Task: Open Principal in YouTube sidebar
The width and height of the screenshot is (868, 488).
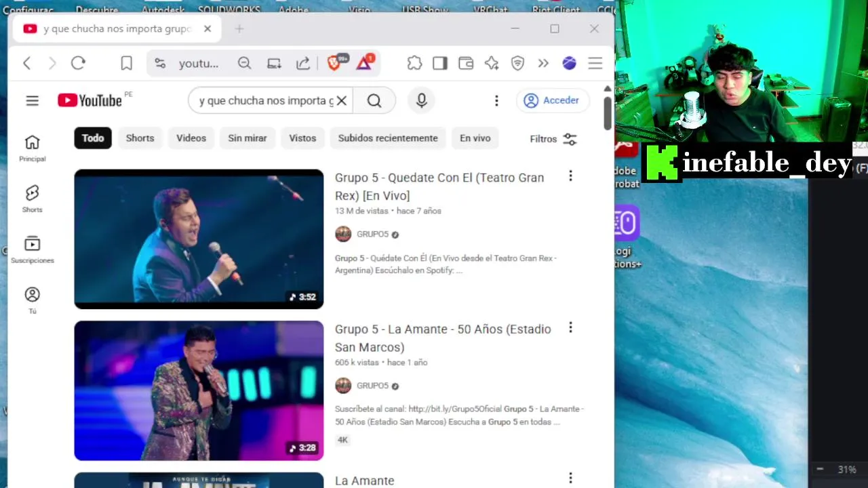Action: (x=32, y=148)
